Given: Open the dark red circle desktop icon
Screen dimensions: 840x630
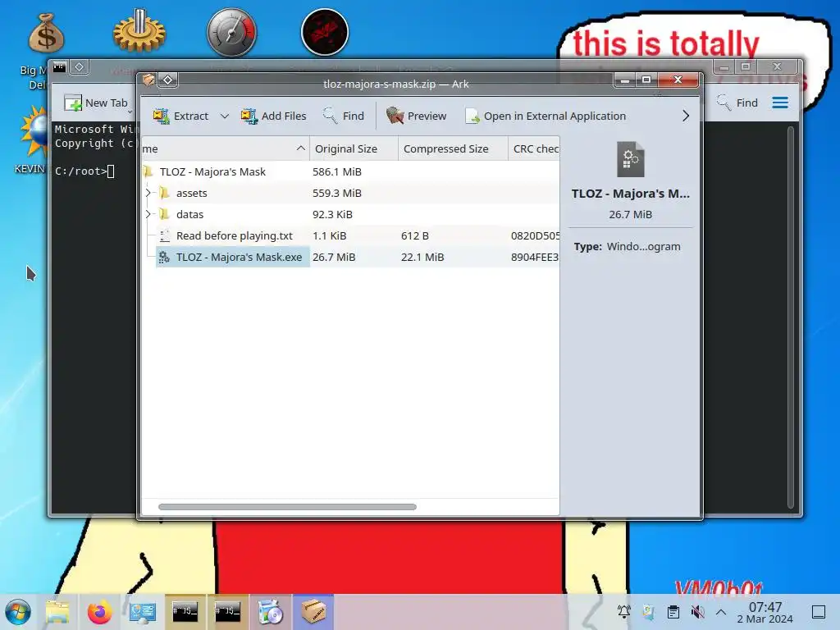Looking at the screenshot, I should click(x=325, y=32).
